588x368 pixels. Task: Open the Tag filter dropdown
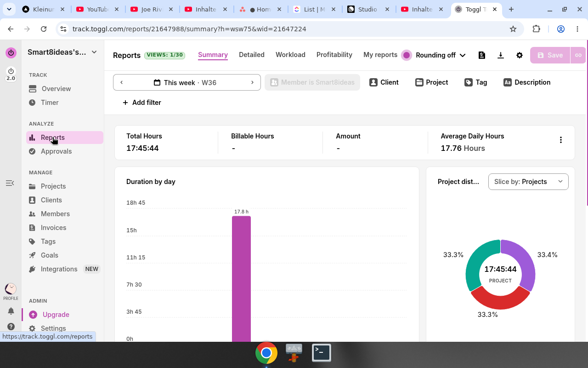pos(476,82)
